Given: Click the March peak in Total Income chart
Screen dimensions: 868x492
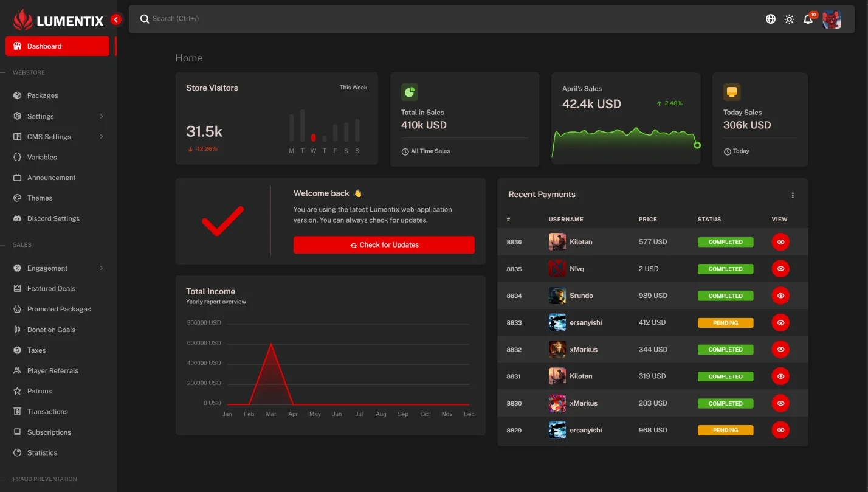Looking at the screenshot, I should (x=271, y=345).
